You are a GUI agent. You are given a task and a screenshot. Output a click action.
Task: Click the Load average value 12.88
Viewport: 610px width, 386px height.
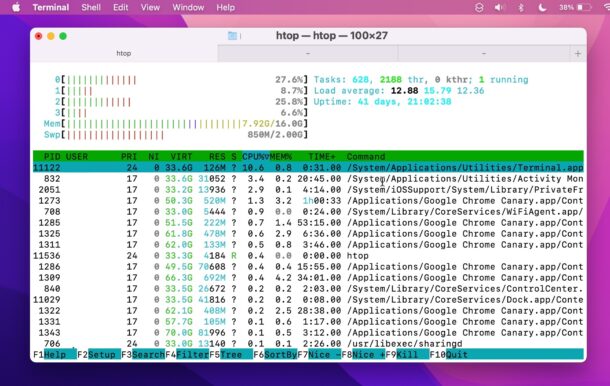click(x=404, y=91)
